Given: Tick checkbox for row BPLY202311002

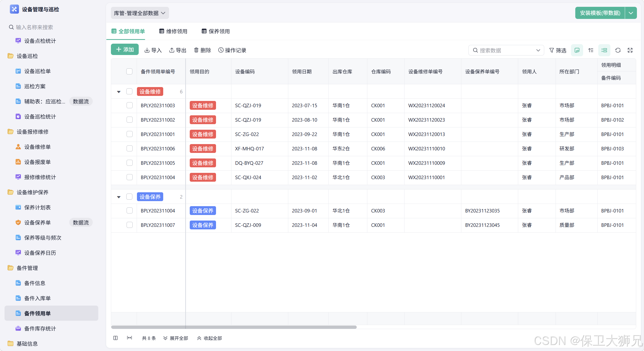Looking at the screenshot, I should click(x=130, y=120).
